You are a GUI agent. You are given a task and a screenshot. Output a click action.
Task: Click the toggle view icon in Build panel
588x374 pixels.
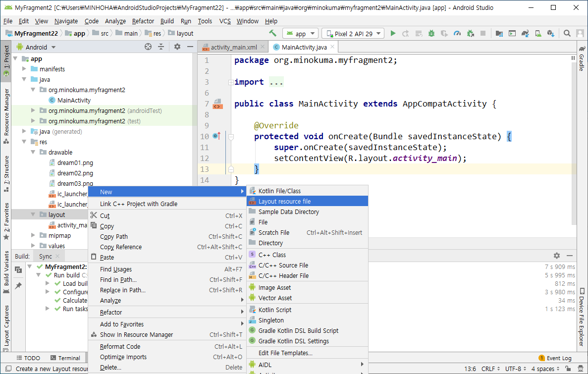[18, 269]
